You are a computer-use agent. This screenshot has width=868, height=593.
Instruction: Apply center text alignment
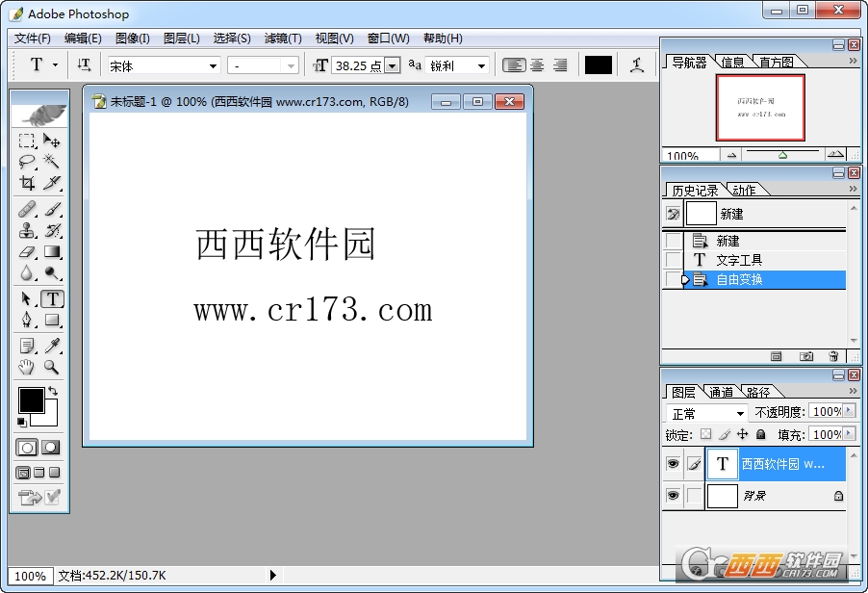coord(535,64)
